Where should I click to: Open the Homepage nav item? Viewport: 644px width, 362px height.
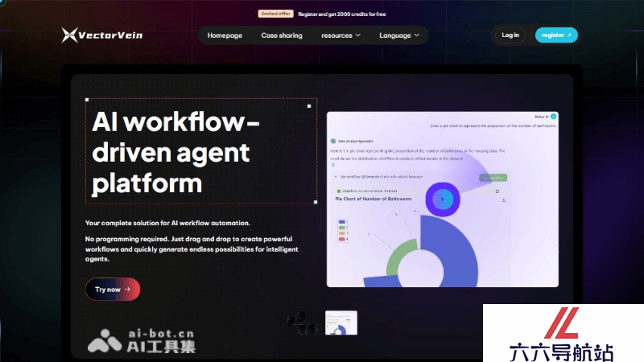(225, 35)
